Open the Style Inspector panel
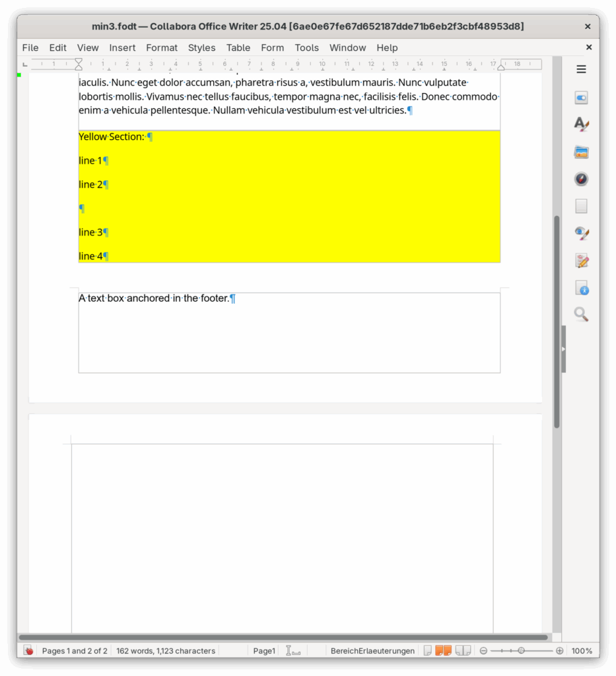Viewport: 616px width, 676px height. point(581,233)
